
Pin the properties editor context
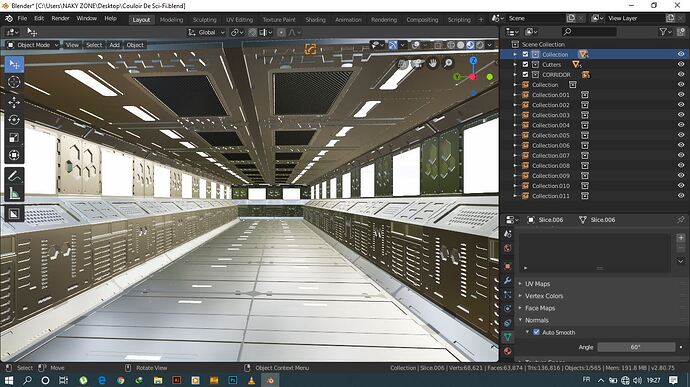point(681,220)
